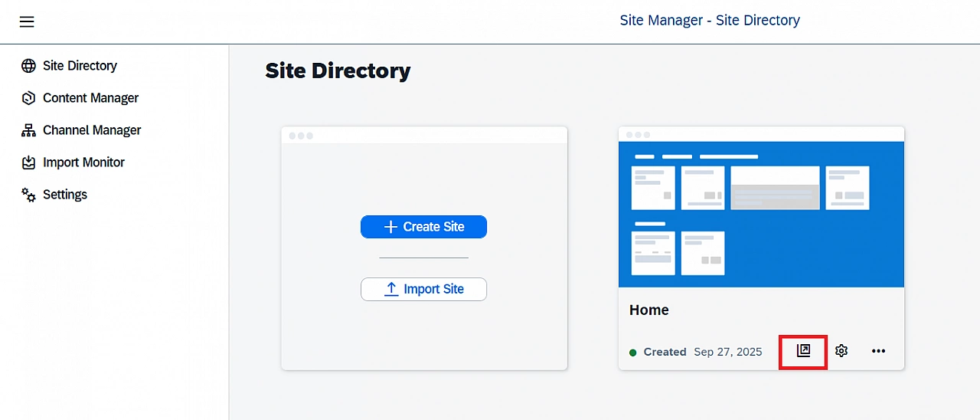Click the Channel Manager hierarchy icon
The height and width of the screenshot is (420, 980).
click(x=28, y=130)
